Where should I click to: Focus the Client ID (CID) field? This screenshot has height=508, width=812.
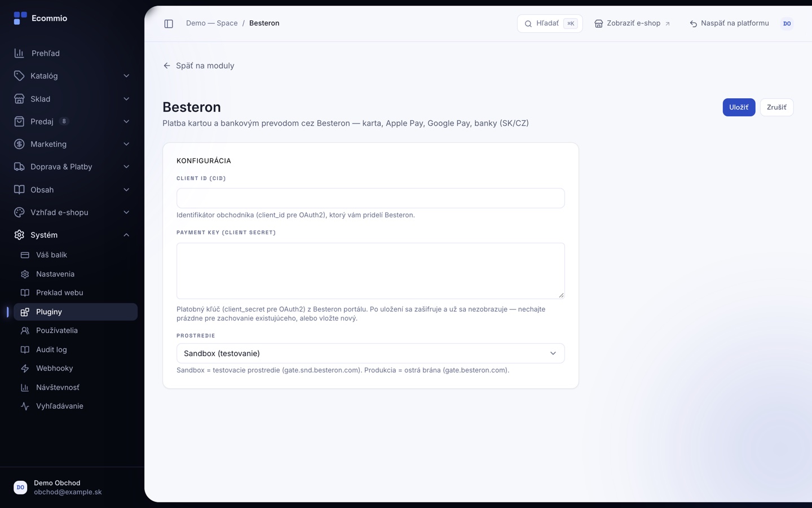coord(370,198)
